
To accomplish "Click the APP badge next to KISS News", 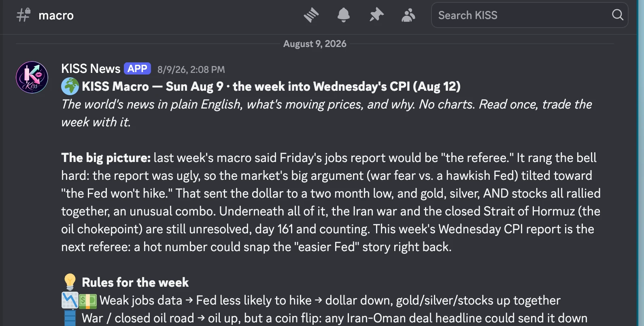I will [137, 68].
